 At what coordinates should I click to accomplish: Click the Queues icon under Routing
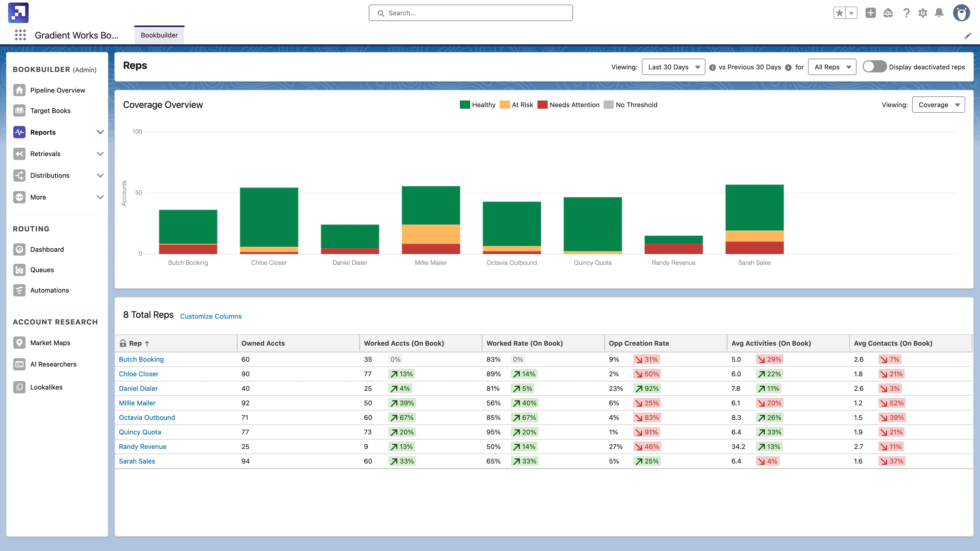19,270
